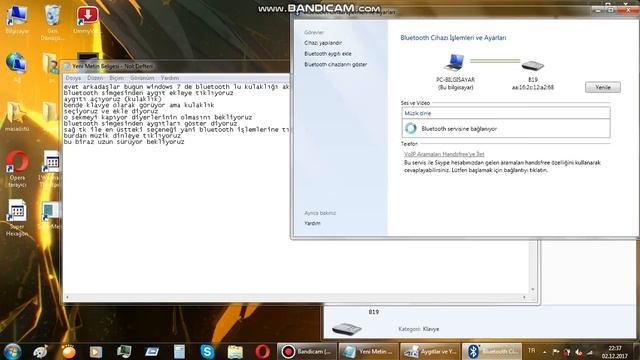Image resolution: width=640 pixels, height=360 pixels.
Task: Click the 819 name in Aygıtlar window
Action: click(x=373, y=312)
